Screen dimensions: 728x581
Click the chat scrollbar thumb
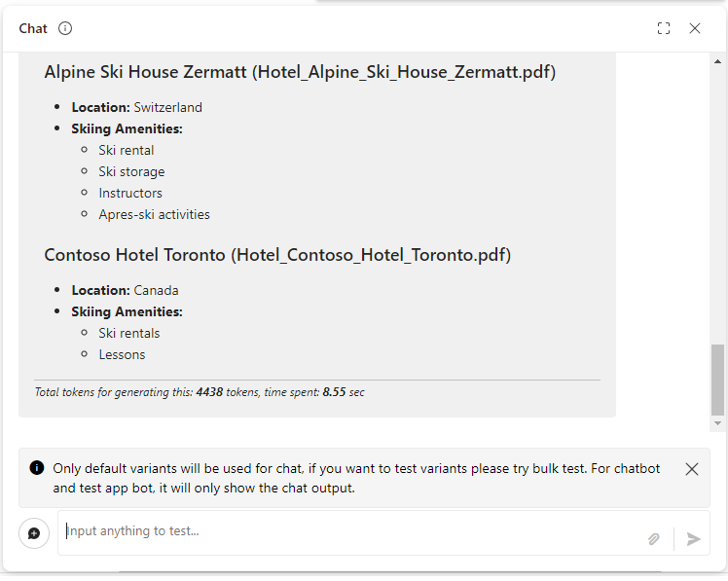pos(717,380)
